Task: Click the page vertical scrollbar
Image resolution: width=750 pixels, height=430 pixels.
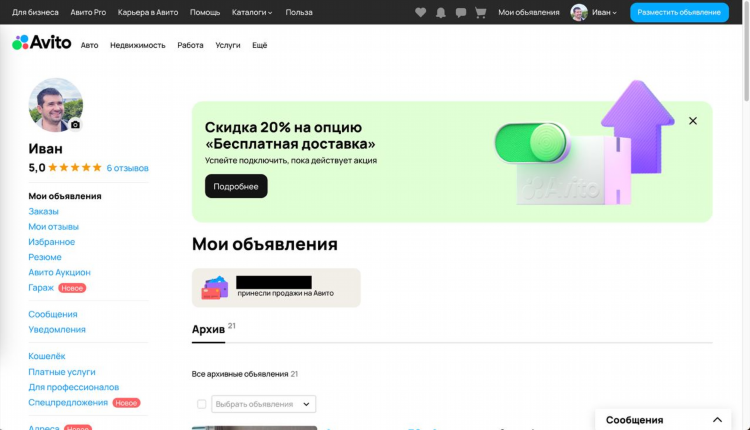Action: point(747,50)
